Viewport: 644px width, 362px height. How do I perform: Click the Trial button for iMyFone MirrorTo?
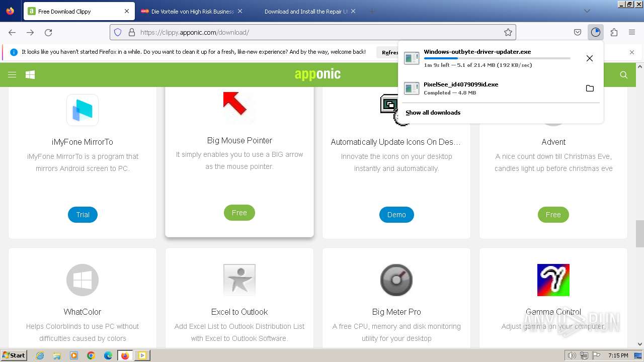coord(83,215)
